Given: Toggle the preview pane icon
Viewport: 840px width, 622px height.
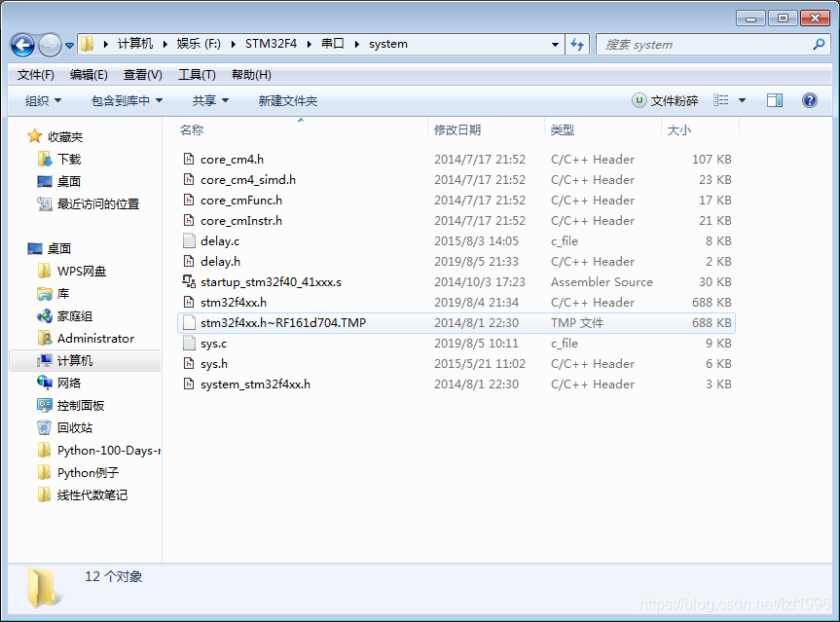Looking at the screenshot, I should 775,100.
